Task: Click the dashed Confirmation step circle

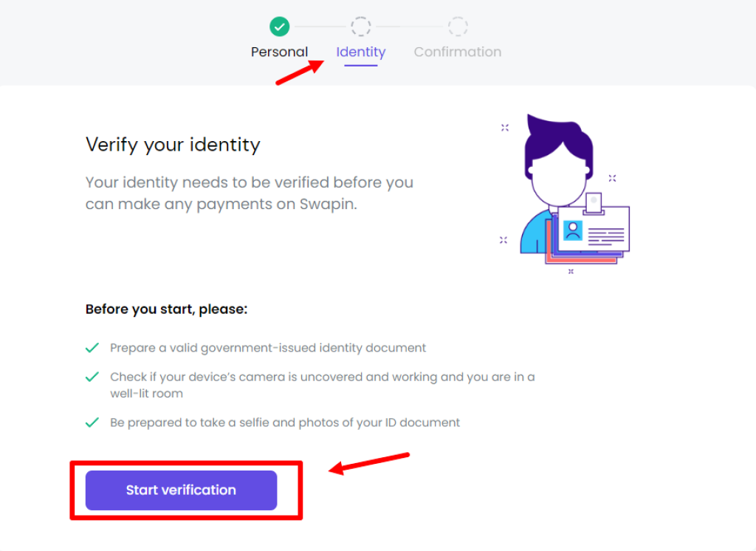Action: [458, 27]
